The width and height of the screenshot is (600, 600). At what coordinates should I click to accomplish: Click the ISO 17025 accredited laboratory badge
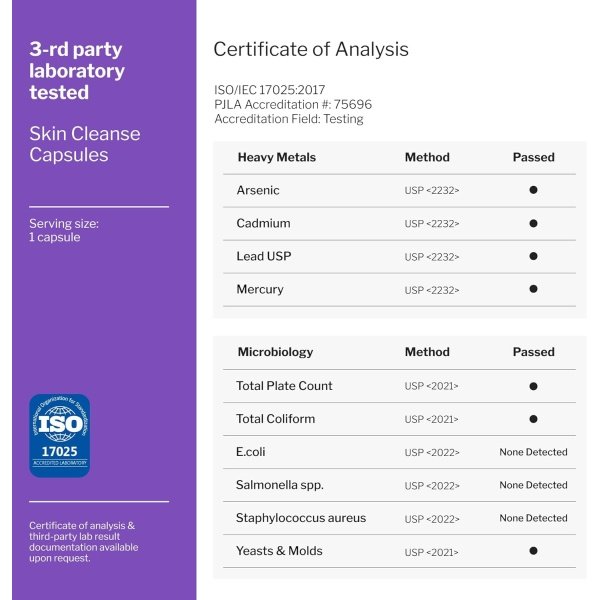click(59, 435)
